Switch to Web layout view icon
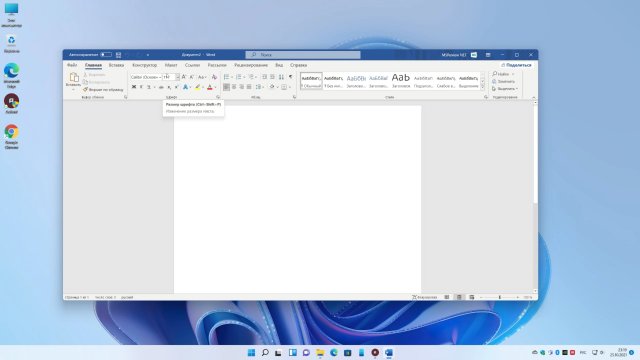The height and width of the screenshot is (360, 640). [x=471, y=298]
